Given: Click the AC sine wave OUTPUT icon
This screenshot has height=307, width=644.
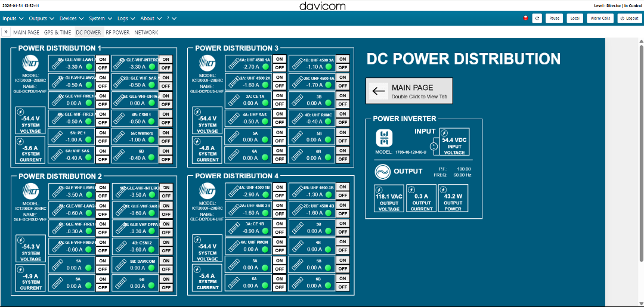Looking at the screenshot, I should pos(382,172).
